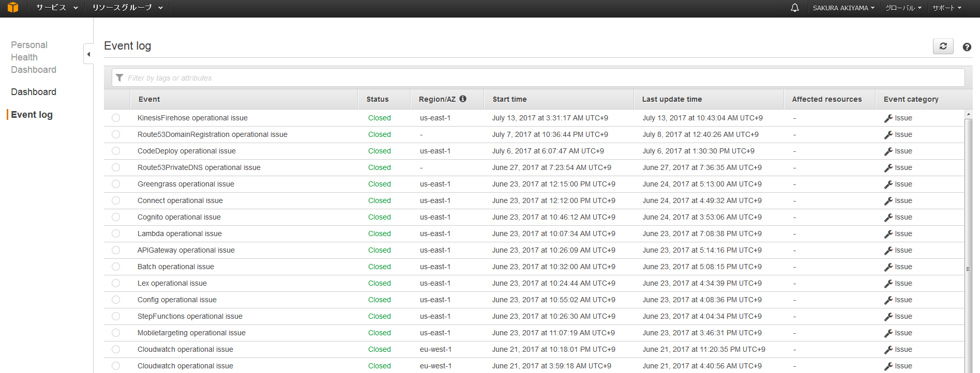980x373 pixels.
Task: Click the wrench icon in Greengrass row
Action: click(888, 184)
